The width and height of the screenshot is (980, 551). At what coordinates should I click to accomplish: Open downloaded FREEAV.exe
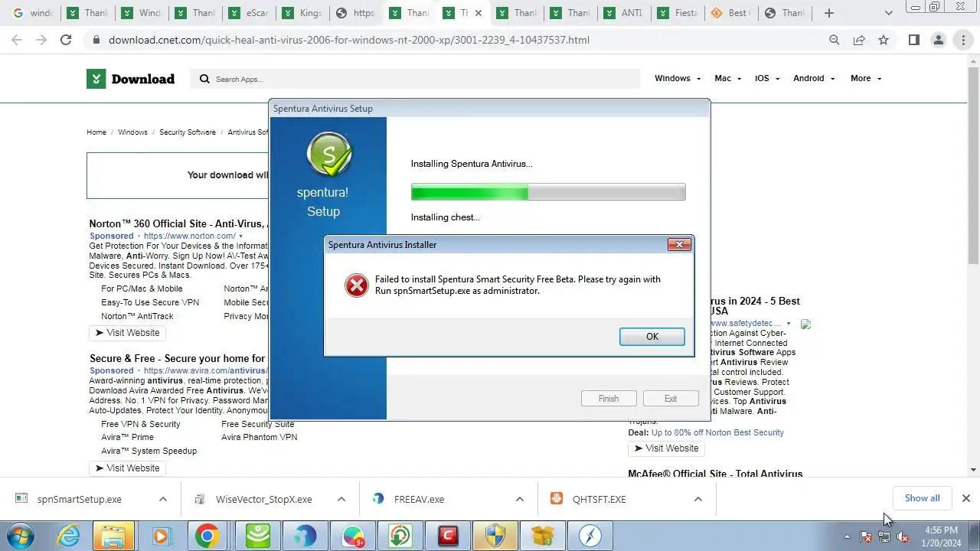tap(419, 499)
